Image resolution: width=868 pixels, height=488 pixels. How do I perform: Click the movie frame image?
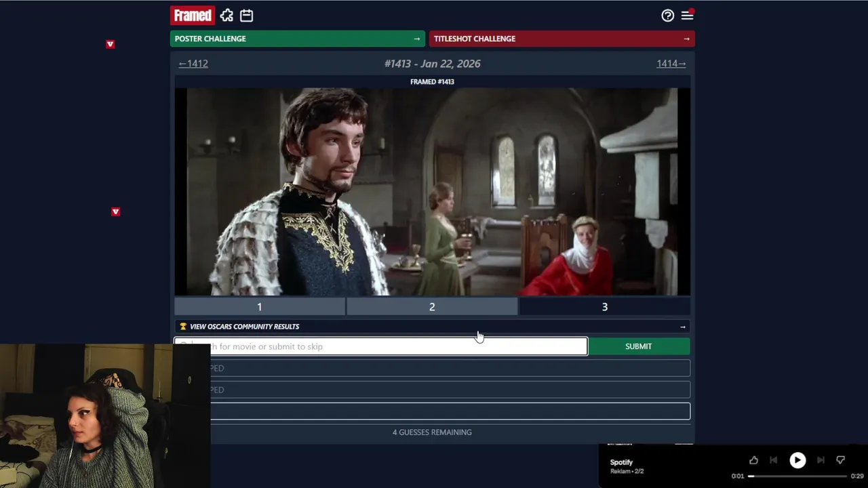click(432, 192)
